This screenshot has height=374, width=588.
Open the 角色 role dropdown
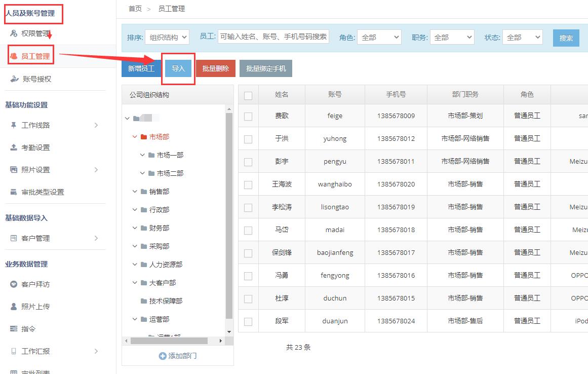[379, 38]
